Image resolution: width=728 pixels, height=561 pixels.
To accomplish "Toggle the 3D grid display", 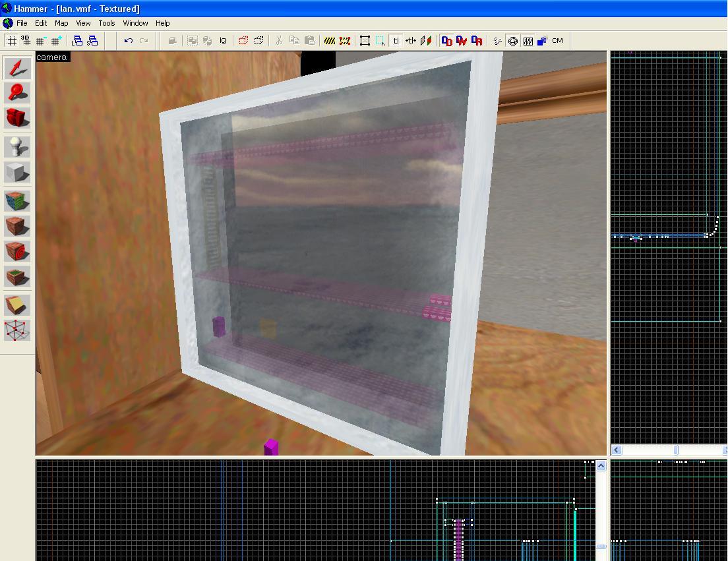I will click(x=26, y=41).
